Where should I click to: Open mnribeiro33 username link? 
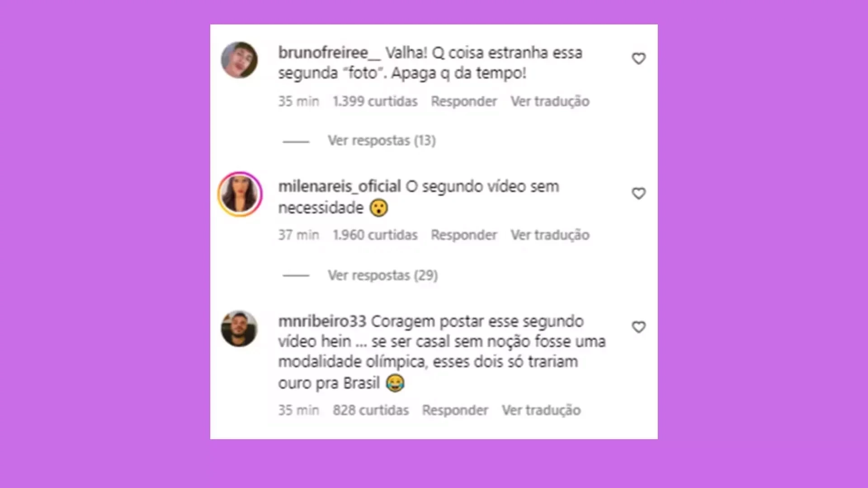[322, 321]
